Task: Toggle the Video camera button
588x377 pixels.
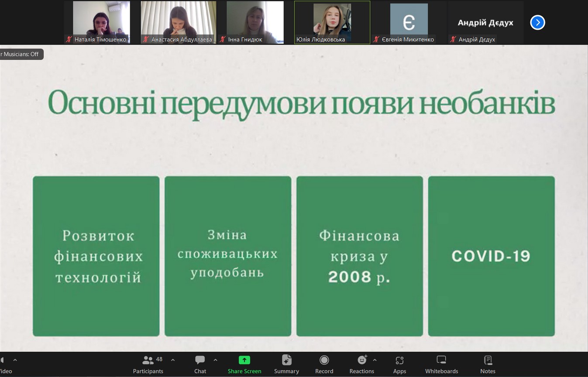Action: click(x=3, y=364)
